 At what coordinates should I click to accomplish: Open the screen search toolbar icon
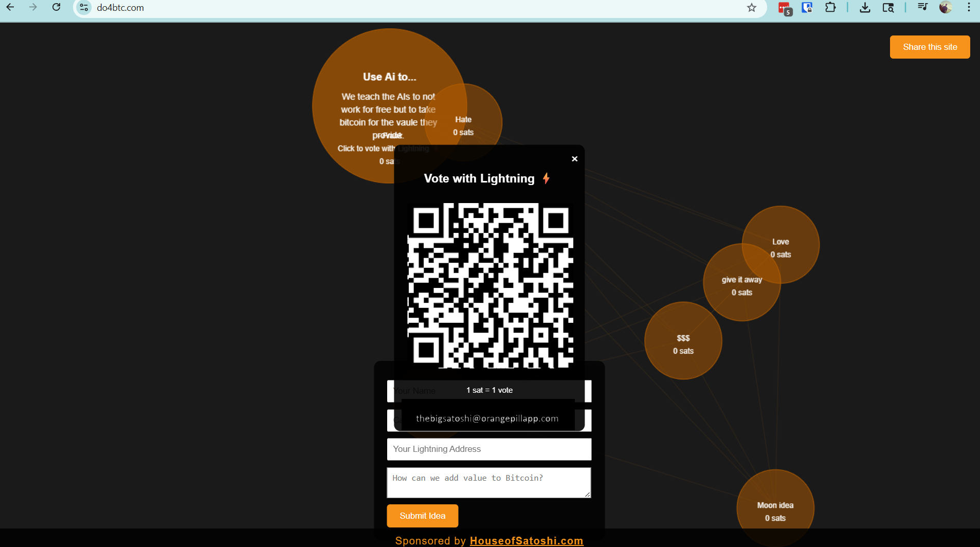tap(888, 8)
